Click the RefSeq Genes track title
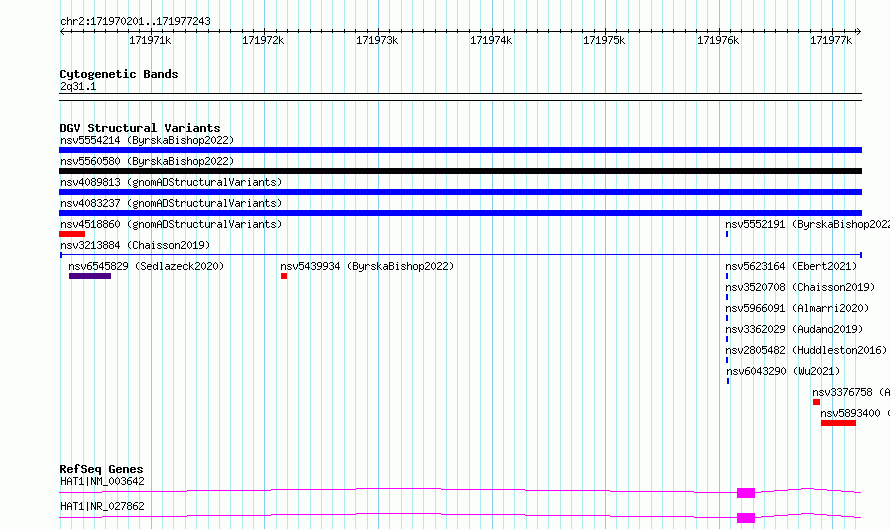Viewport: 890px width, 529px height. 101,469
